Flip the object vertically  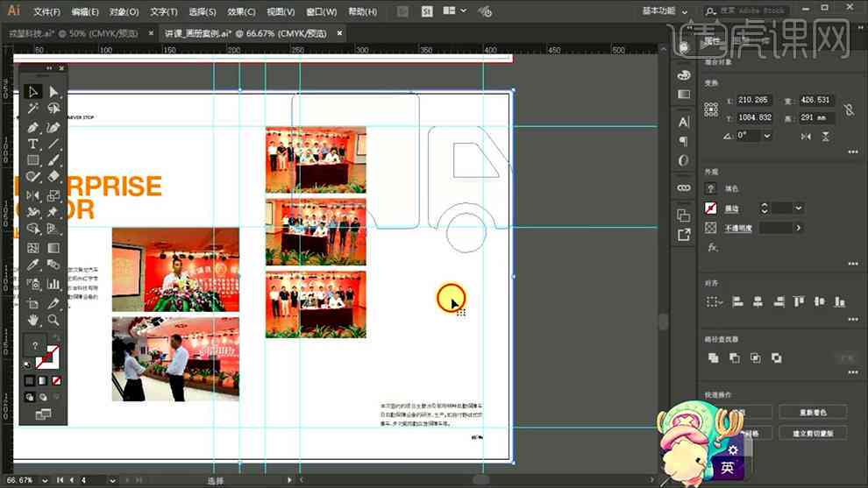click(x=825, y=136)
